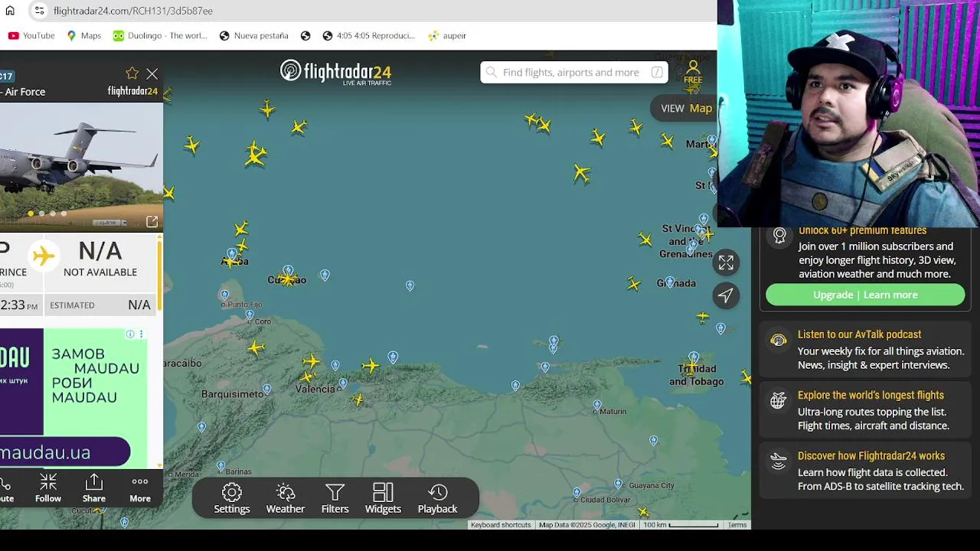Open the Maps bookmark
Image resolution: width=980 pixels, height=551 pixels.
tap(84, 35)
